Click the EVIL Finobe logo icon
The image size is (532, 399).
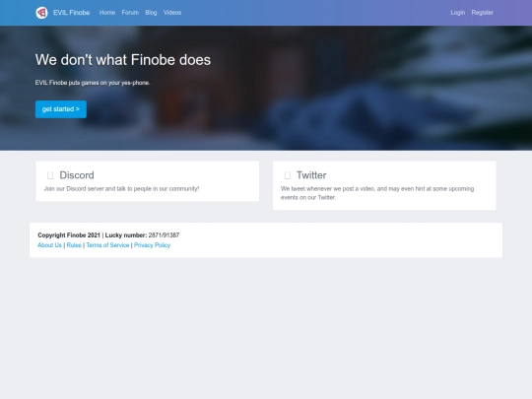[41, 13]
